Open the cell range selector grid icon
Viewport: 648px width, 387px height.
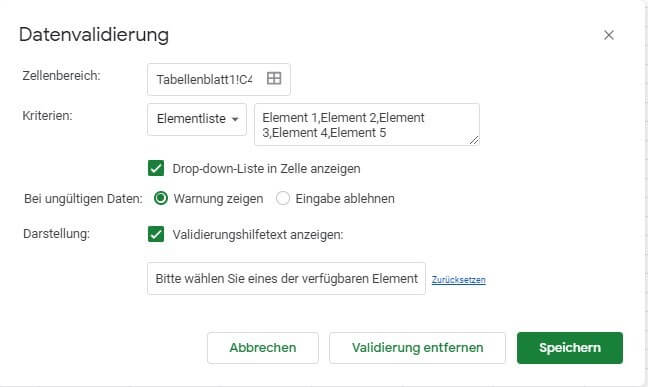274,78
